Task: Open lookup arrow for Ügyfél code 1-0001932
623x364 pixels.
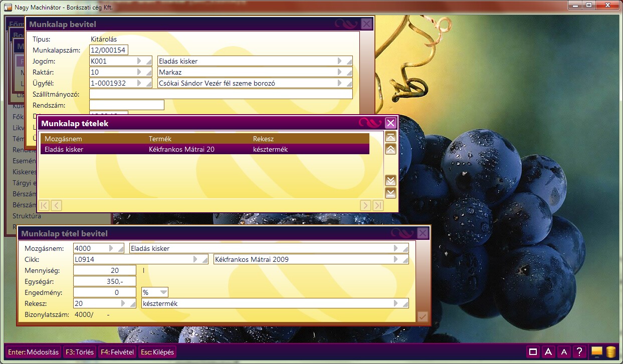Action: [x=140, y=83]
